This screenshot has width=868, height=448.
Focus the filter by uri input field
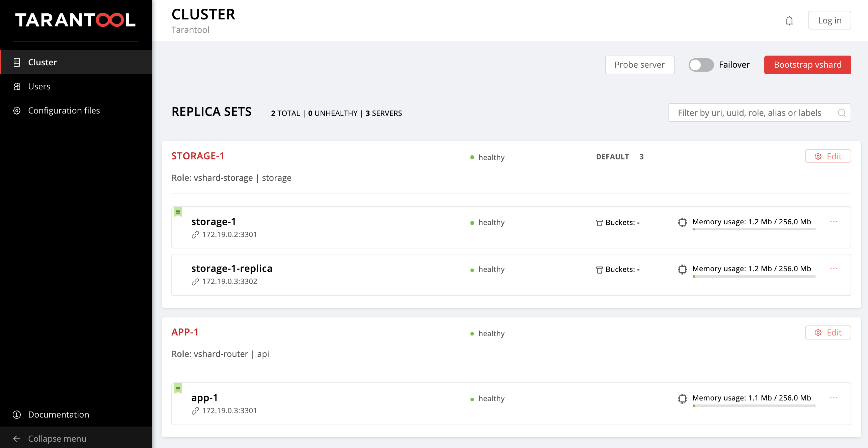click(750, 113)
